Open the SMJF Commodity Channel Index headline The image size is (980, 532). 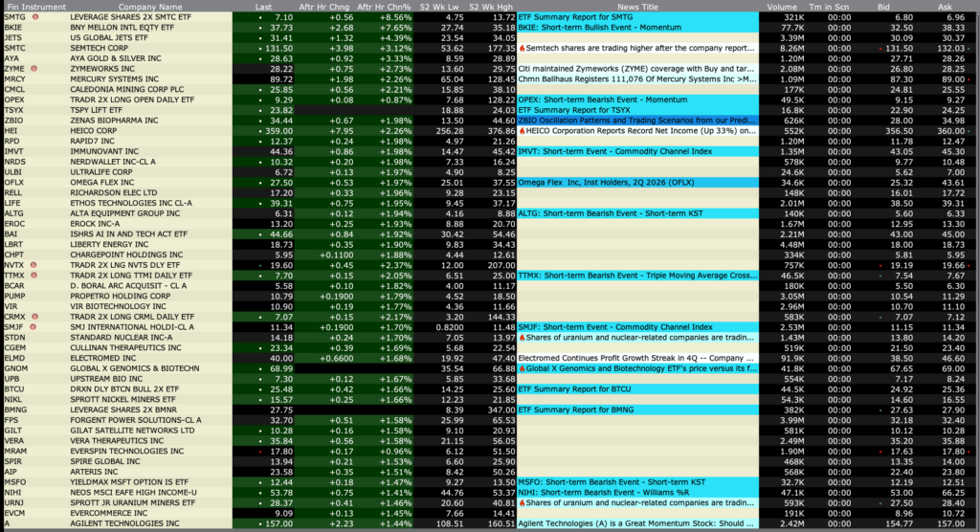point(615,327)
